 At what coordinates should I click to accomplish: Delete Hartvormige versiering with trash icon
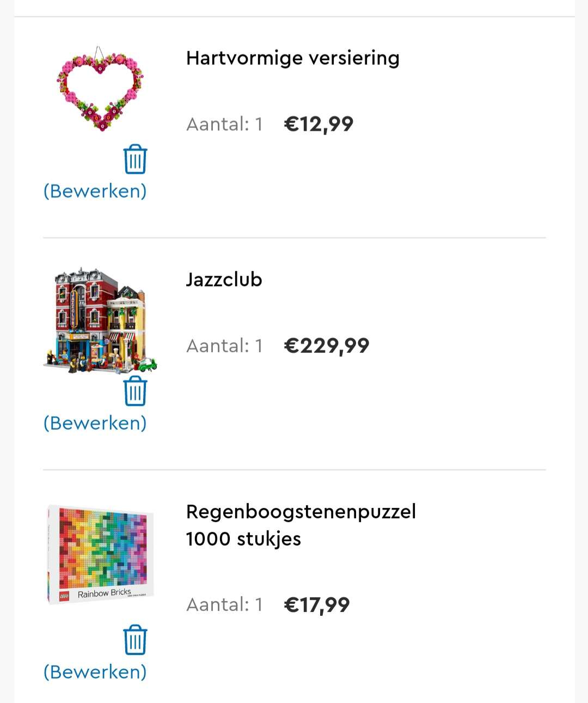tap(135, 159)
